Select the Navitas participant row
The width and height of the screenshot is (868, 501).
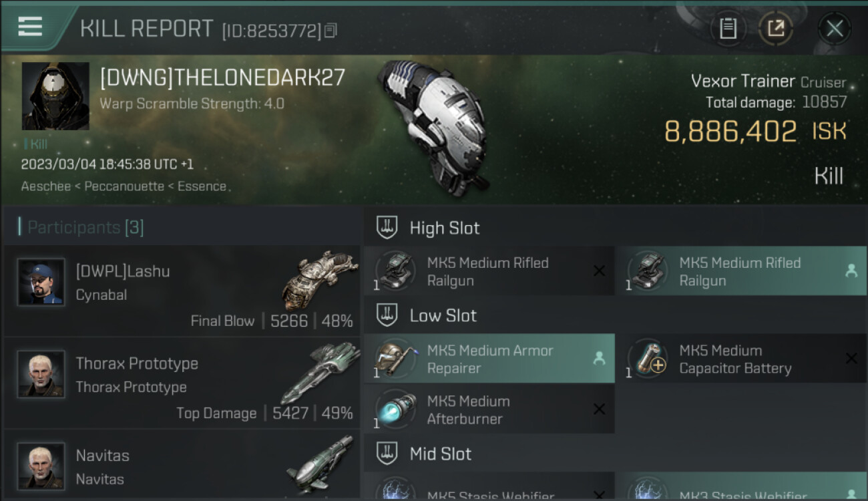tap(182, 466)
